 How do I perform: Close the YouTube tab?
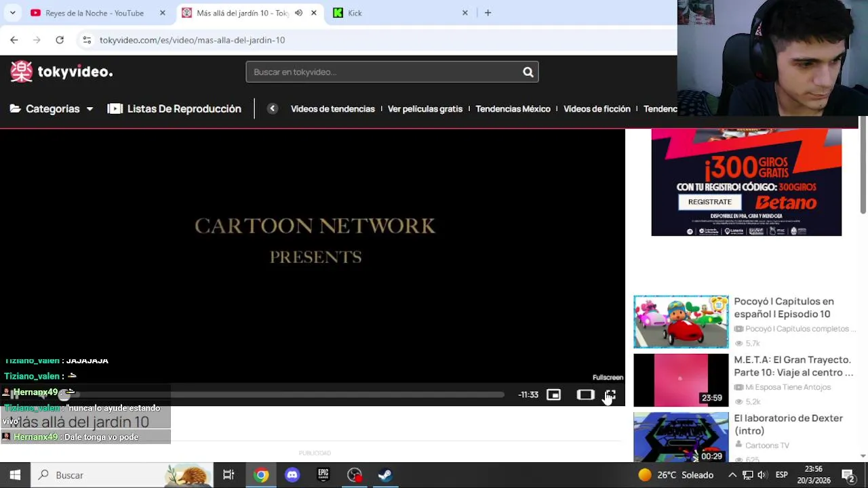(x=162, y=13)
